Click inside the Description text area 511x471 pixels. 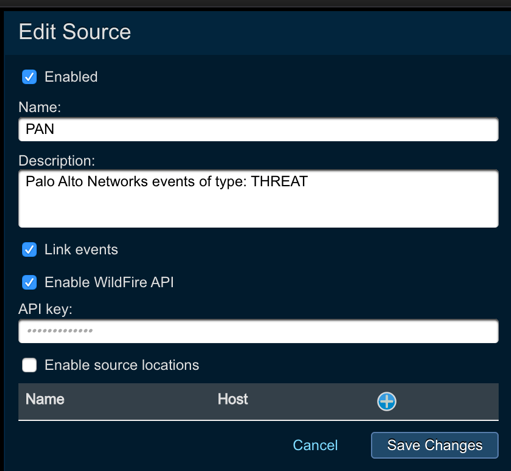coord(258,199)
